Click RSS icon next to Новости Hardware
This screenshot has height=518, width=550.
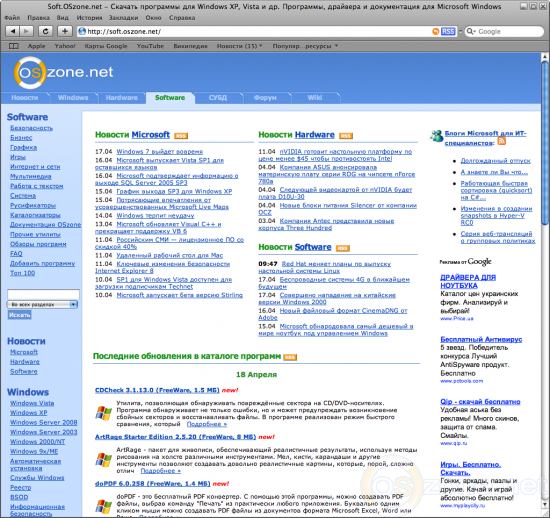pos(346,136)
